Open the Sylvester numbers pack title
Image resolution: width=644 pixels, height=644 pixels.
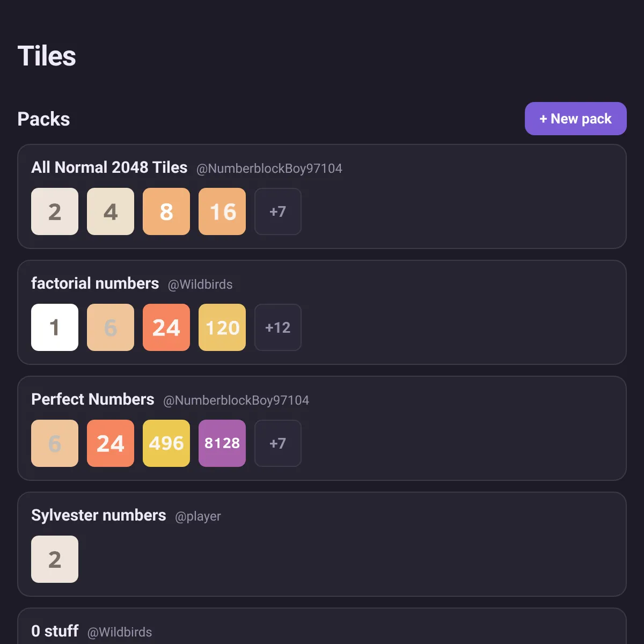click(x=99, y=515)
